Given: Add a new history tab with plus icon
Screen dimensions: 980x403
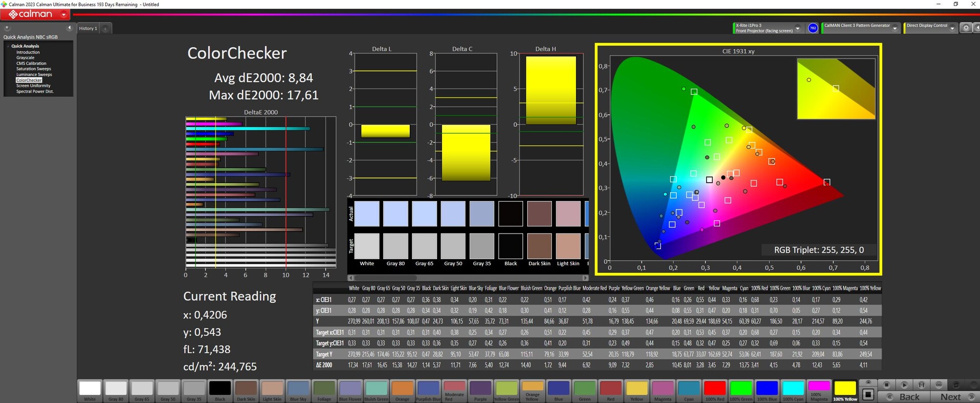Looking at the screenshot, I should click(x=106, y=29).
